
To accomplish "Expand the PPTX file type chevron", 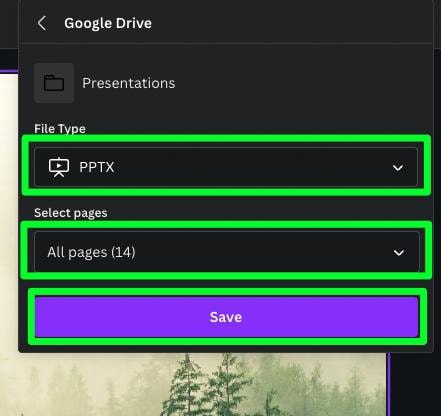I will coord(398,168).
